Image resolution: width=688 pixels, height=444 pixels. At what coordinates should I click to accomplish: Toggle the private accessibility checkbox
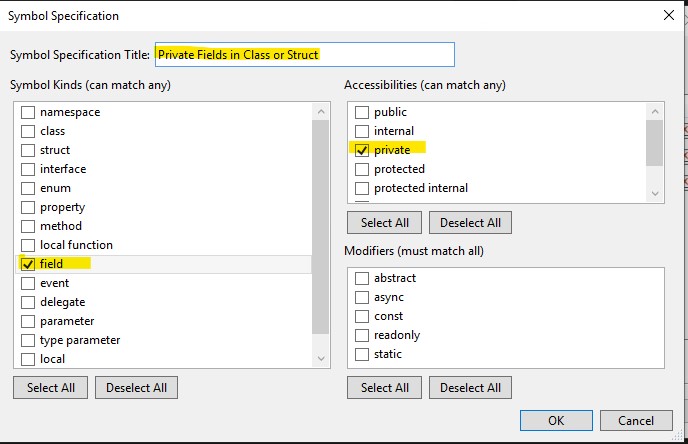click(x=362, y=150)
